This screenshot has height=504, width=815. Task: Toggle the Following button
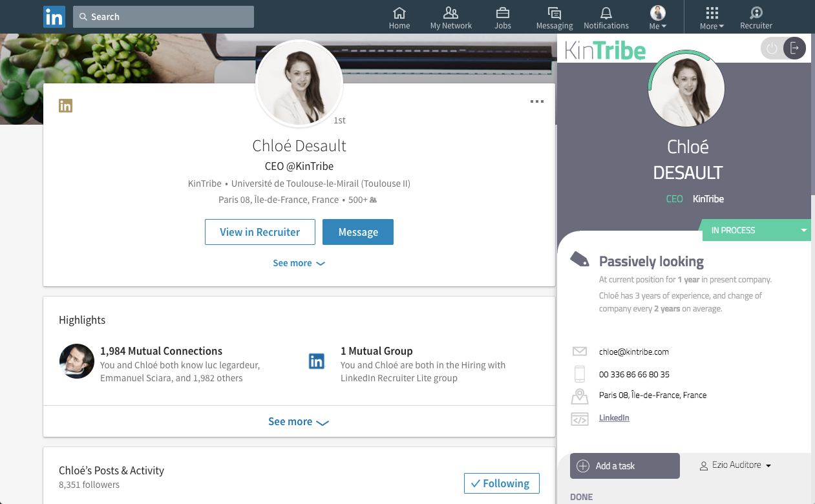point(502,483)
